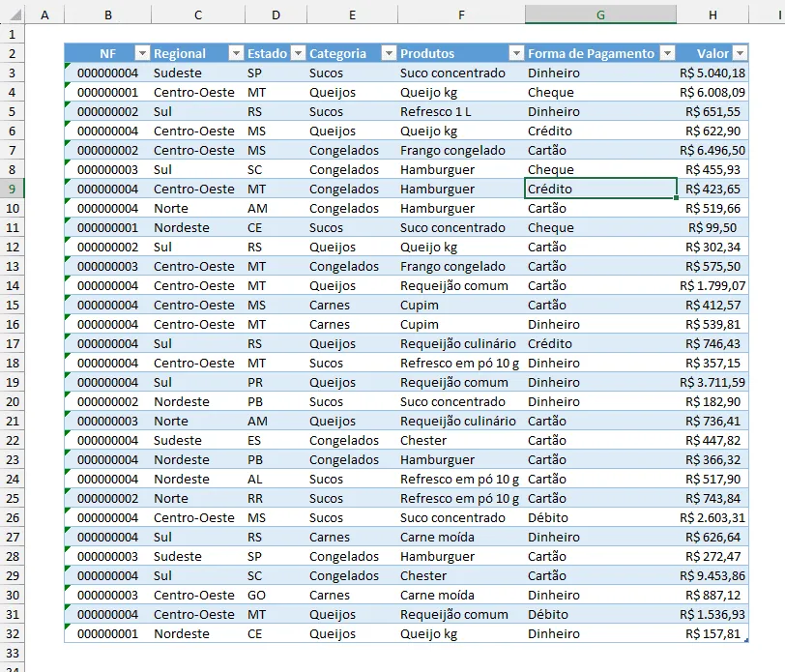The height and width of the screenshot is (672, 785).
Task: Click the Crédito cell in row 9
Action: (600, 189)
